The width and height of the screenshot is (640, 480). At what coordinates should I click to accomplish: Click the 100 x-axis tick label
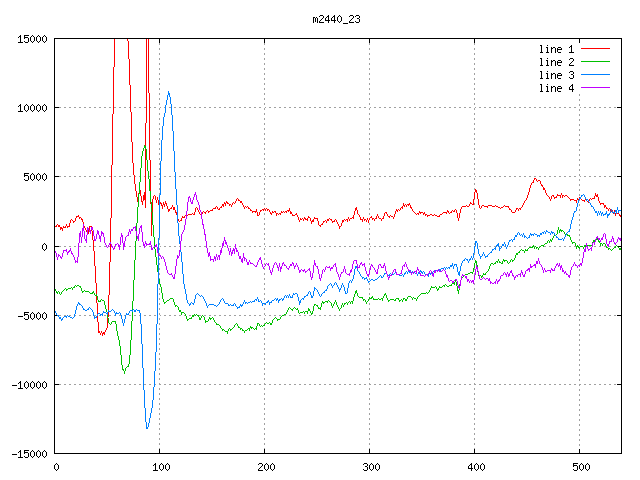(161, 467)
